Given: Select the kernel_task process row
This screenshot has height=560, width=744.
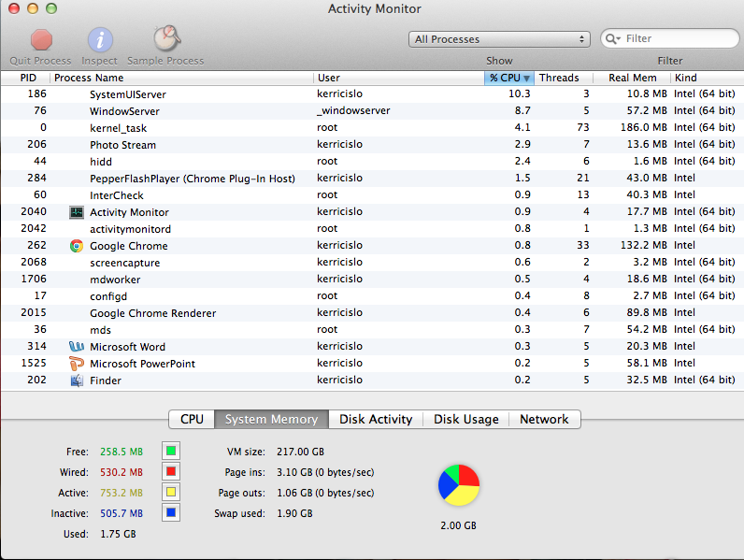Looking at the screenshot, I should tap(372, 128).
